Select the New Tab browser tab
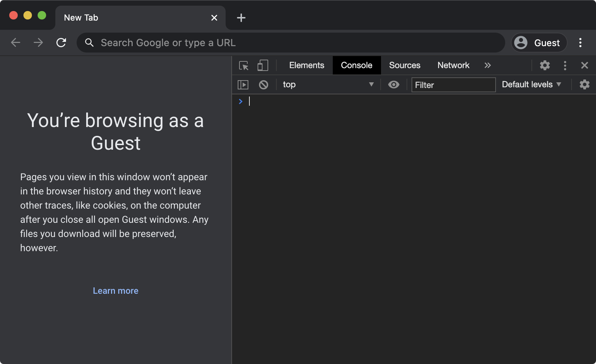 140,18
